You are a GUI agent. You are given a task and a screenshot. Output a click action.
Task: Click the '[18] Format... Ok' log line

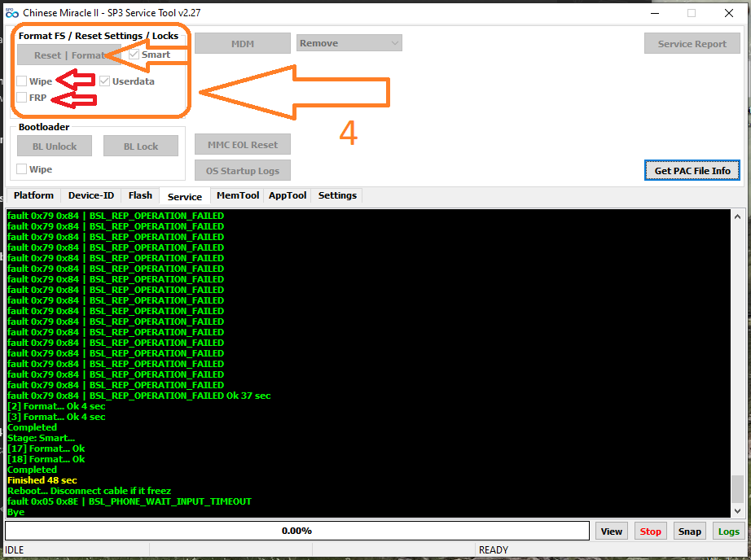point(46,459)
